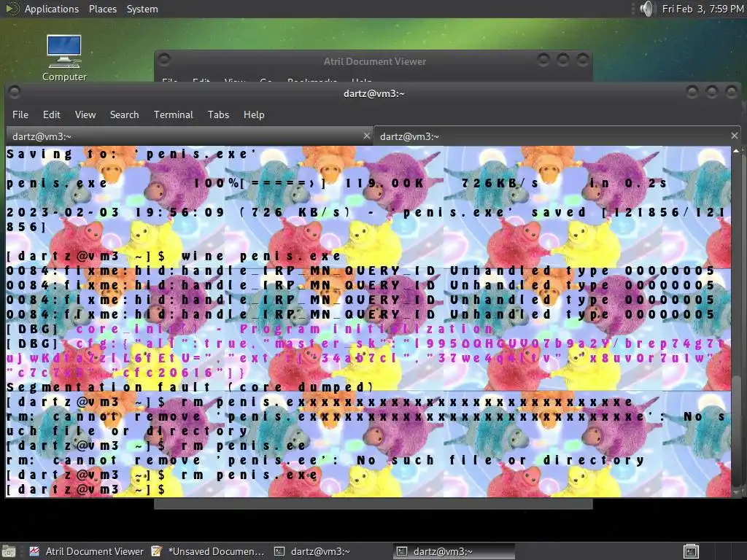Open the Terminal menu in menu bar
Screen dimensions: 747x560
click(x=174, y=114)
